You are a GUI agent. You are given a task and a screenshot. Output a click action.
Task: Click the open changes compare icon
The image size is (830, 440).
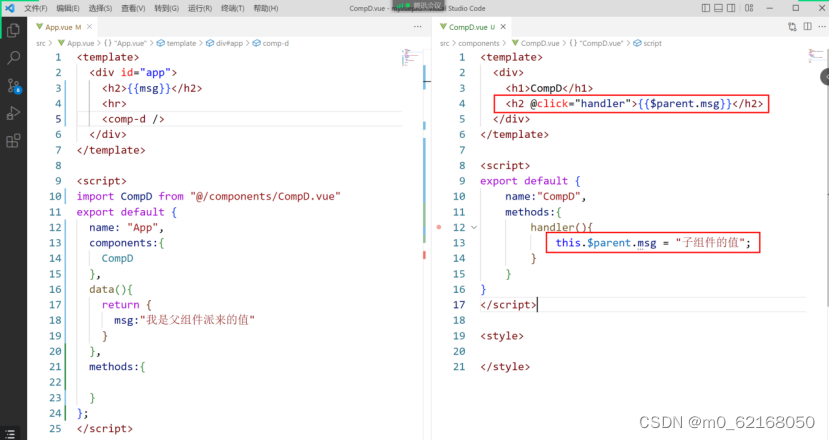pyautogui.click(x=792, y=26)
